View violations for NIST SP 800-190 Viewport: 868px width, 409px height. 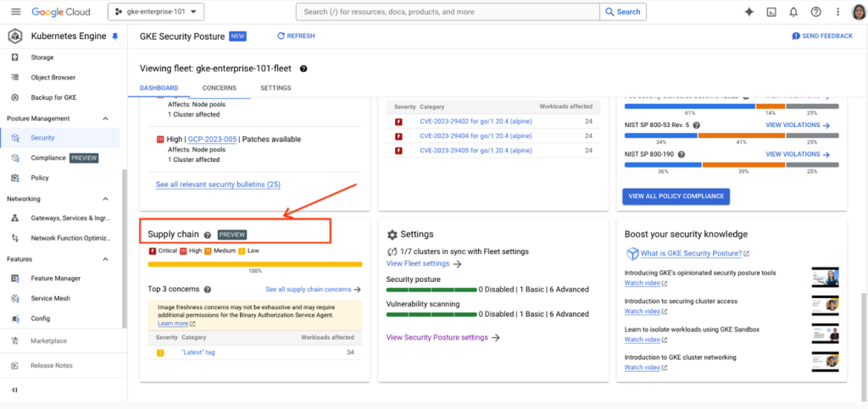(x=798, y=155)
